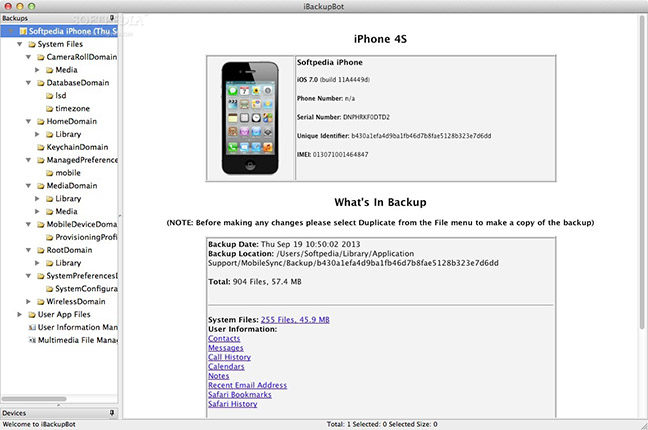Click the ManagedPreferences folder icon

tap(40, 160)
